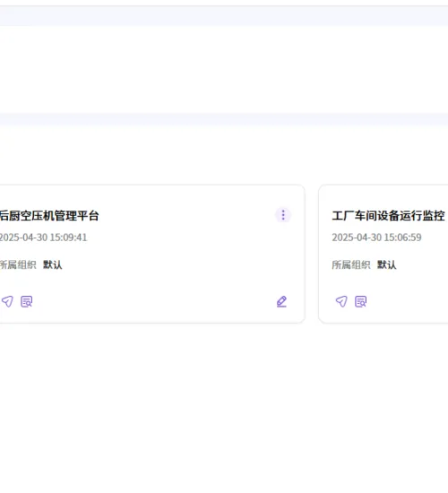Viewport: 448px width, 493px height.
Task: Open the preview document icon on 工厂车间设备运行监控 card
Action: pyautogui.click(x=360, y=301)
